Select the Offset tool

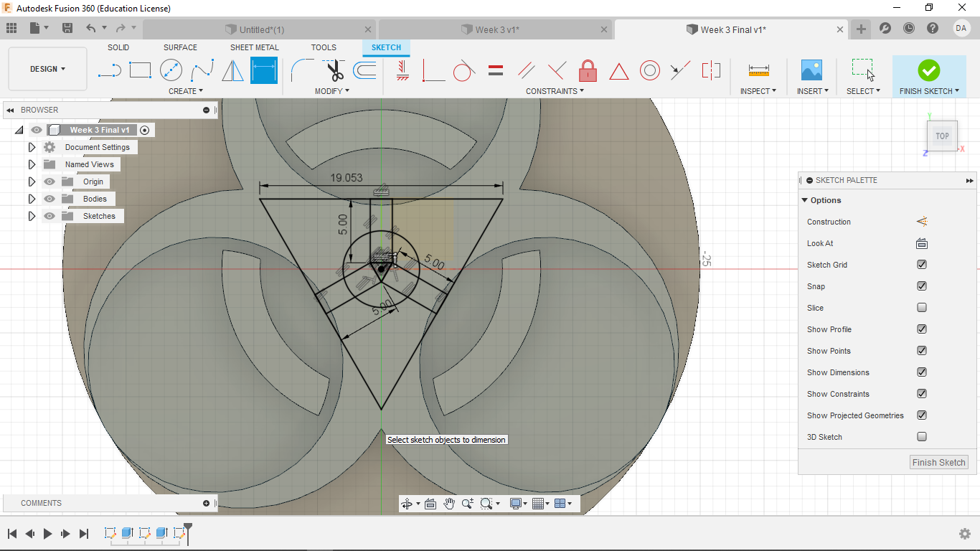(364, 70)
